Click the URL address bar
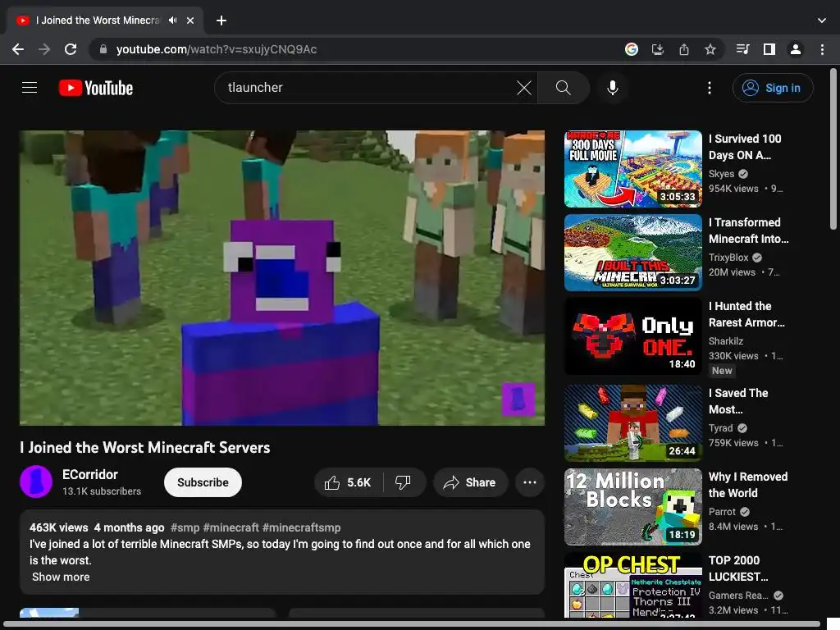840x630 pixels. (x=354, y=49)
